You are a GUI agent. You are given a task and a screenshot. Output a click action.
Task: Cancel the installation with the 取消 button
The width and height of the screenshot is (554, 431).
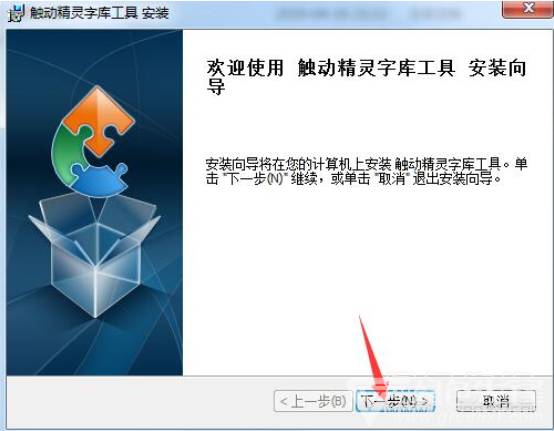[x=496, y=401]
